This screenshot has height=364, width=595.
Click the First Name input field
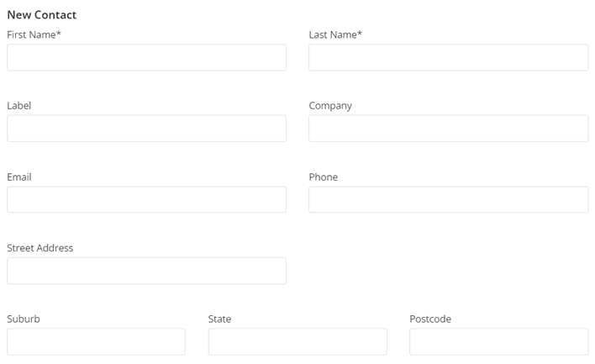[x=146, y=57]
